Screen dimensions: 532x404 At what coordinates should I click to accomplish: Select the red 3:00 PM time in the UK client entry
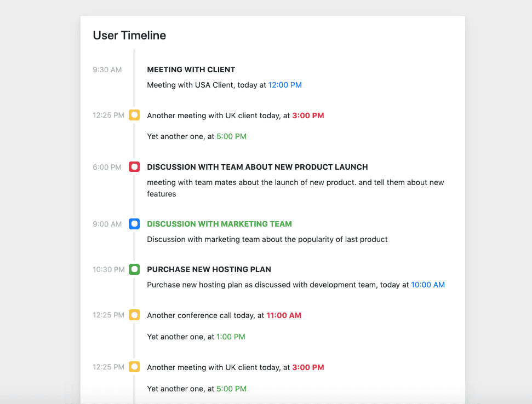308,116
